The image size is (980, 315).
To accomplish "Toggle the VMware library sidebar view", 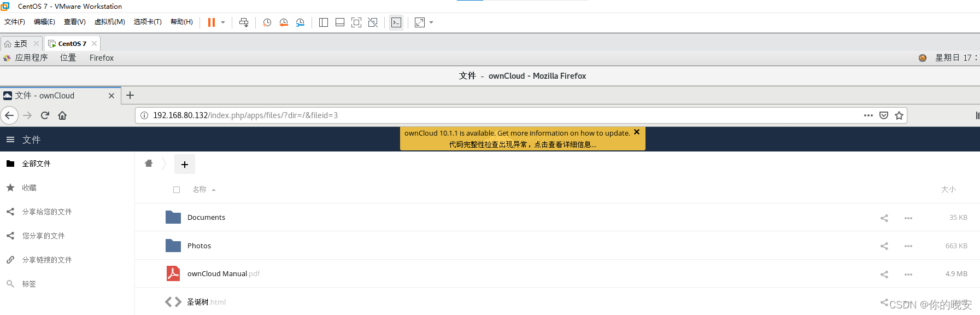I will pyautogui.click(x=324, y=22).
